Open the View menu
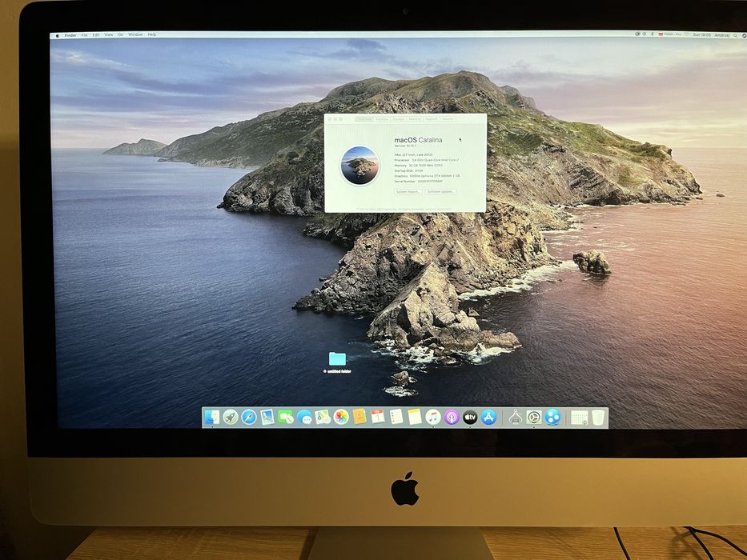 point(109,35)
